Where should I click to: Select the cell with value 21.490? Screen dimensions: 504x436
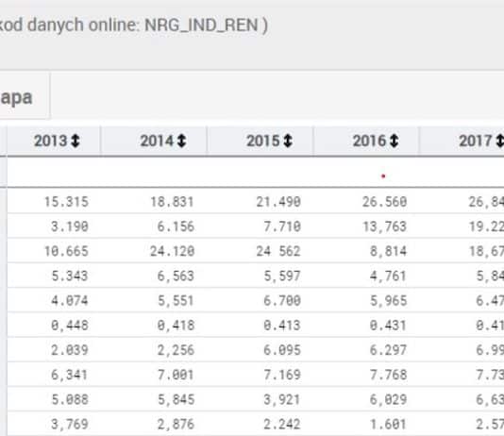pos(278,202)
